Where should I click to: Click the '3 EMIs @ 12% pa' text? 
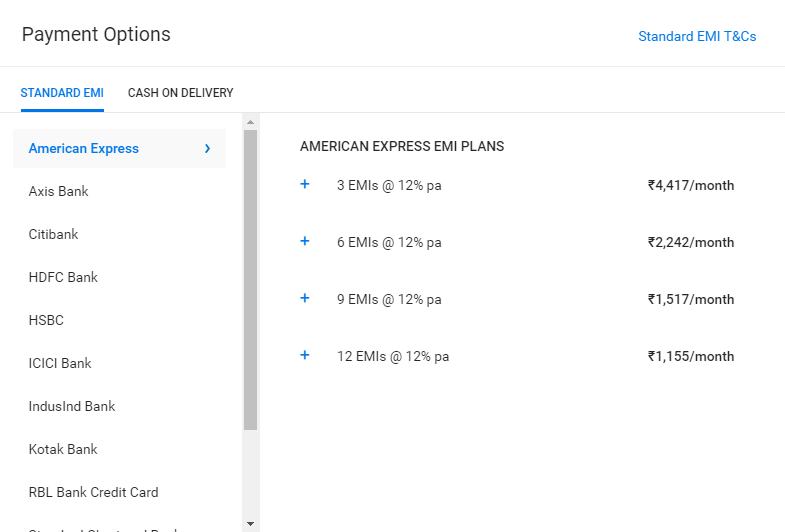click(x=389, y=186)
